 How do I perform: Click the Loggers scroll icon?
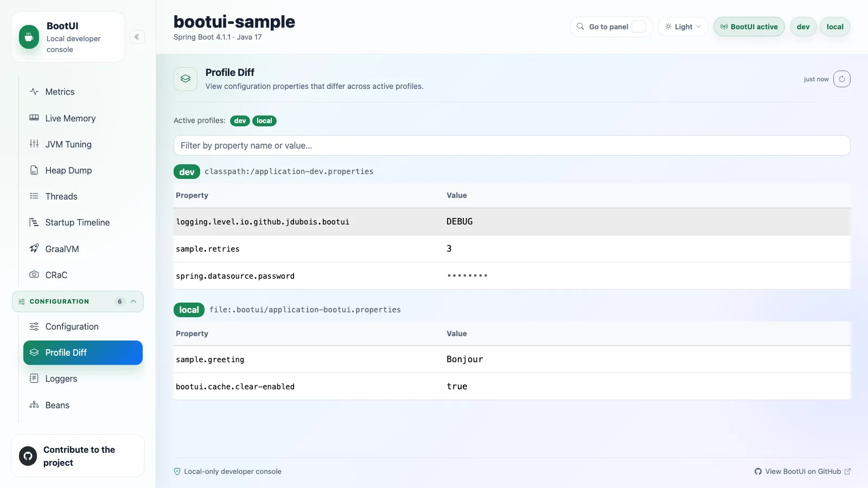(x=34, y=378)
